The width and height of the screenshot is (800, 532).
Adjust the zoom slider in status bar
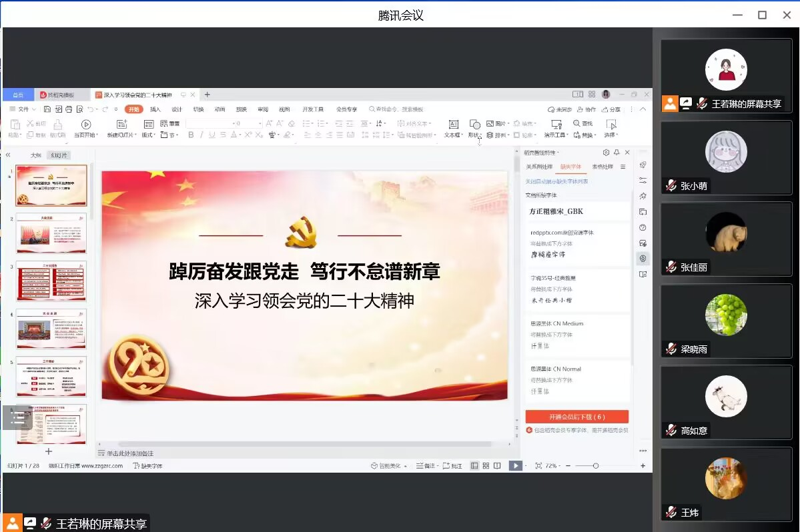point(595,466)
